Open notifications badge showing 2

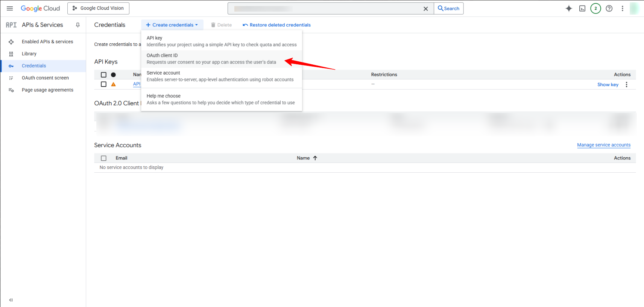pos(595,8)
